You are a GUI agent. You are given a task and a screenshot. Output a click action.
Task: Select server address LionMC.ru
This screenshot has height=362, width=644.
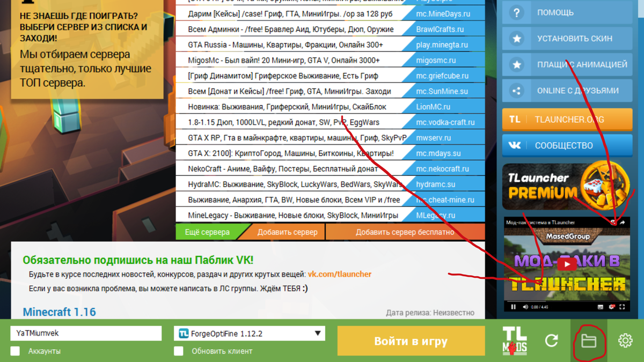click(433, 107)
